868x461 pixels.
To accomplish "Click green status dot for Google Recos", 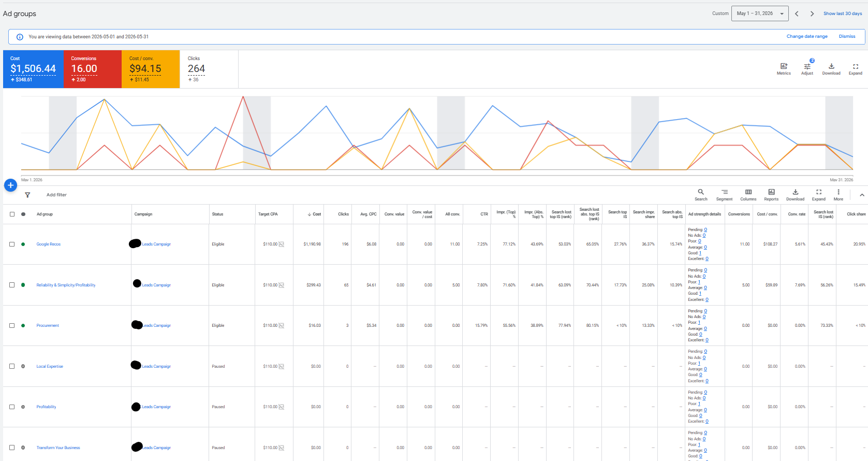I will 23,244.
